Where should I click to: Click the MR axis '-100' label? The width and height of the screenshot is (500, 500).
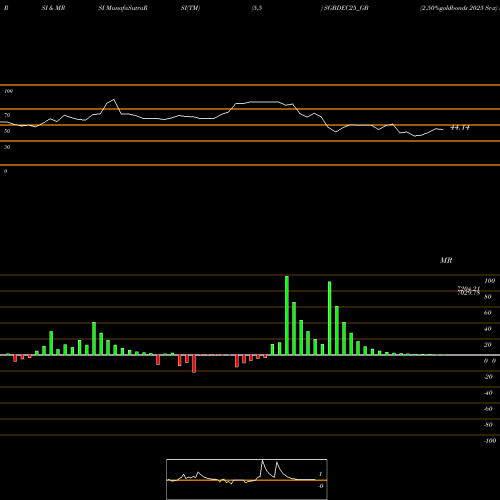[490, 441]
